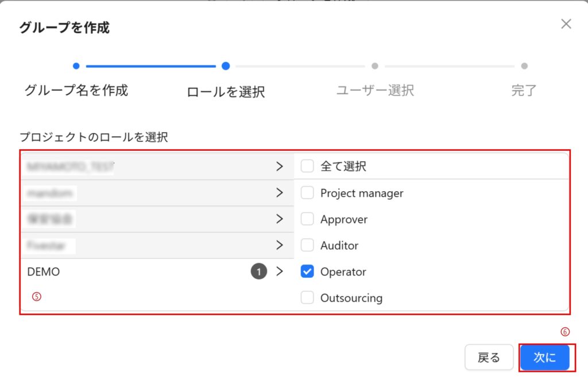Click the blue 次に button
Image resolution: width=588 pixels, height=381 pixels.
(544, 358)
